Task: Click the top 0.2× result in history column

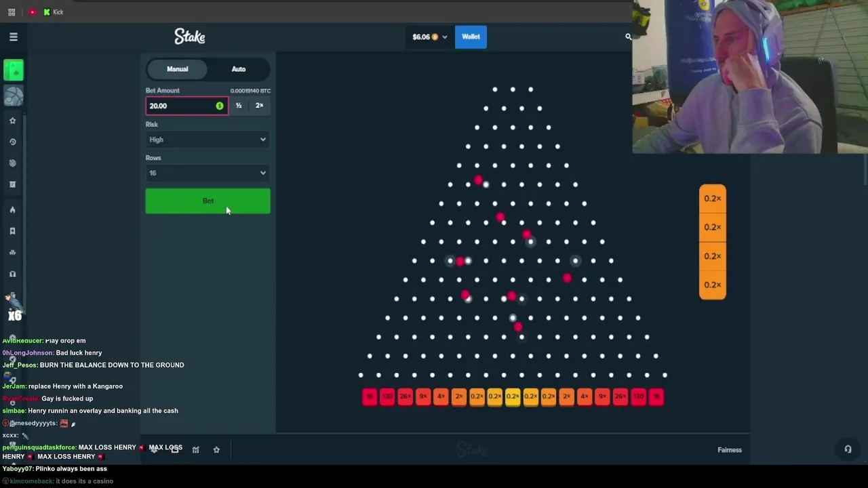Action: pyautogui.click(x=713, y=199)
